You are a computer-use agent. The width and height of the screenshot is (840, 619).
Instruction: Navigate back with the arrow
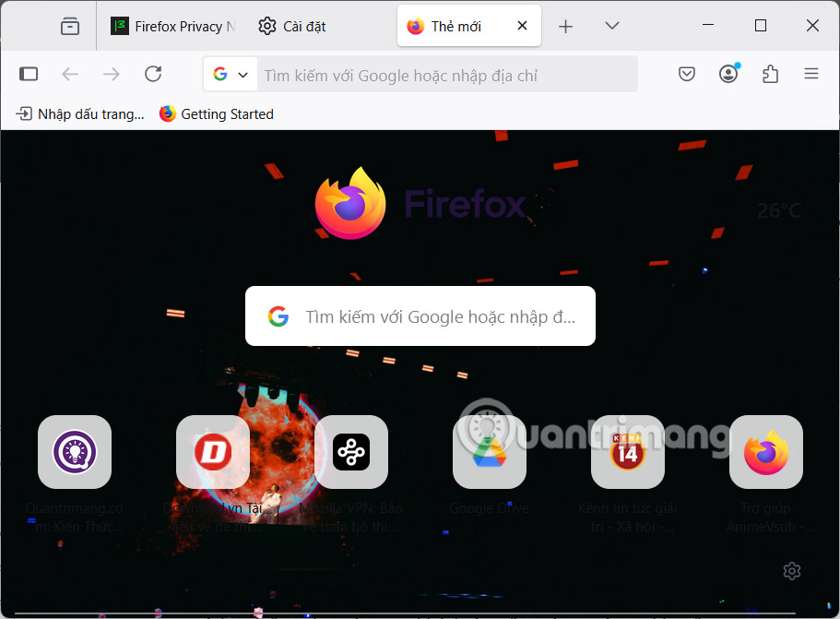click(x=70, y=73)
